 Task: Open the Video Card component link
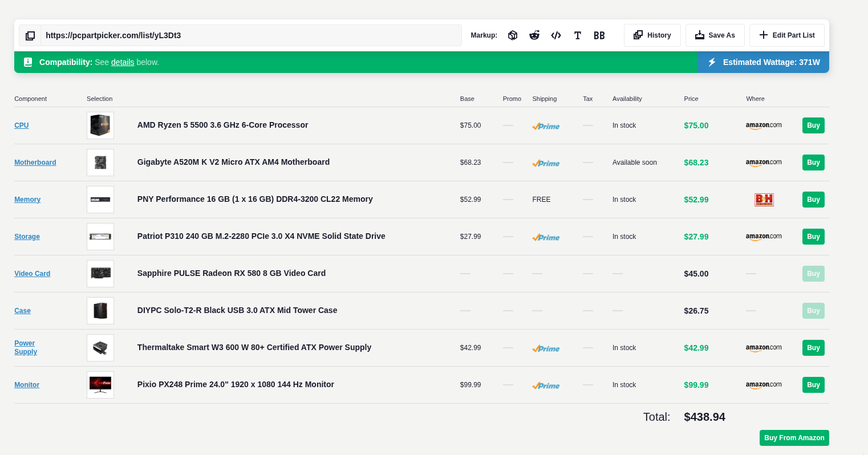click(x=33, y=274)
